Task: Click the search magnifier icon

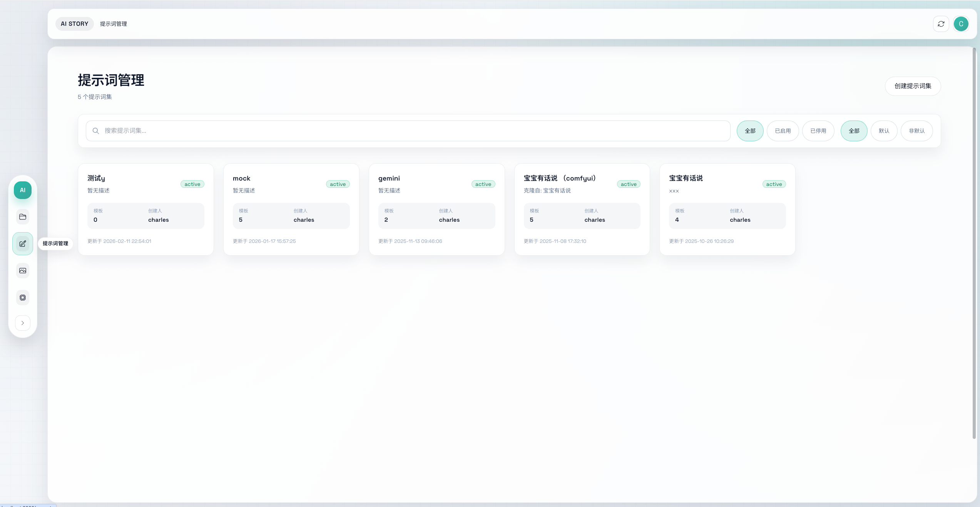Action: tap(96, 131)
